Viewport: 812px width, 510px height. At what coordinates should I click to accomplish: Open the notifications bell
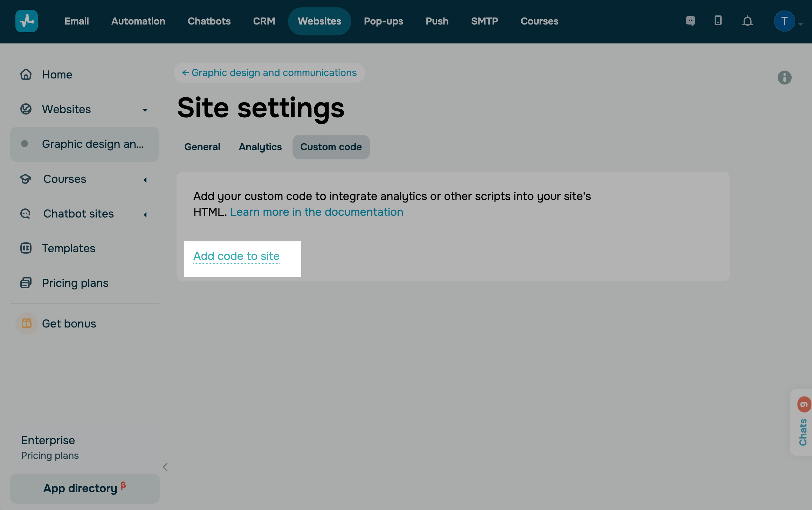(747, 21)
